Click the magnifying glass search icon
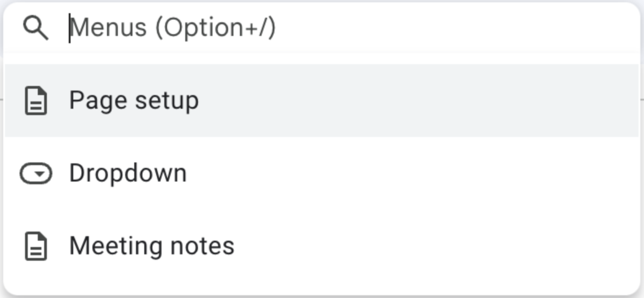Viewport: 644px width, 298px height. tap(35, 28)
